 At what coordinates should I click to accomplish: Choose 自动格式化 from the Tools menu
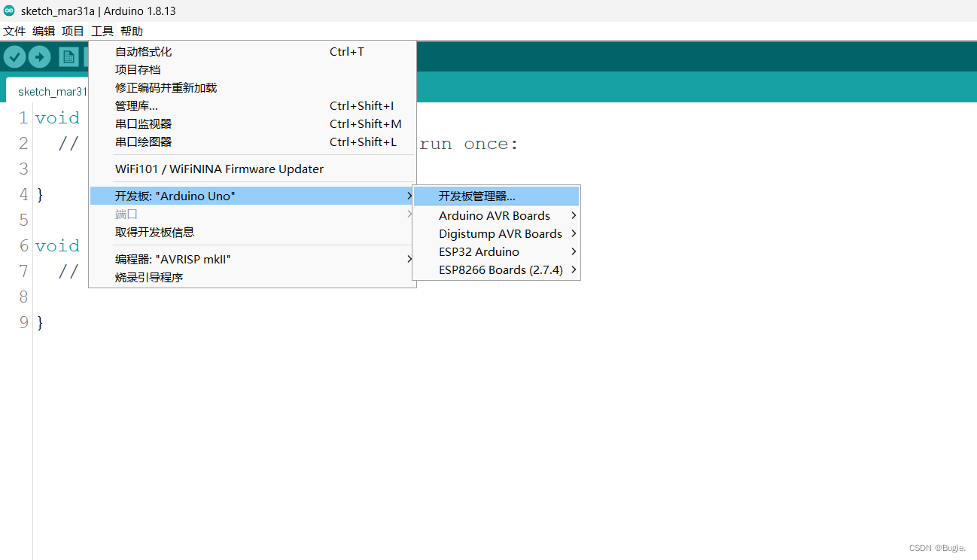coord(252,52)
